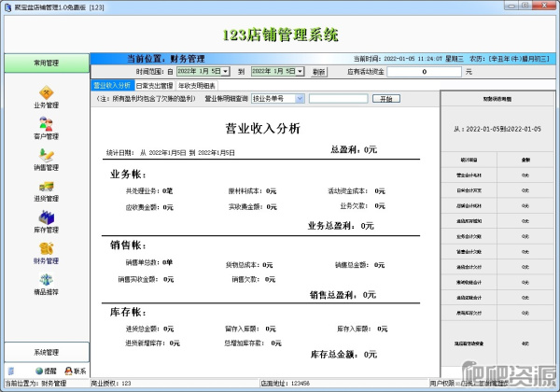Click the 总盈利：0元 value
The width and height of the screenshot is (560, 392).
[354, 149]
